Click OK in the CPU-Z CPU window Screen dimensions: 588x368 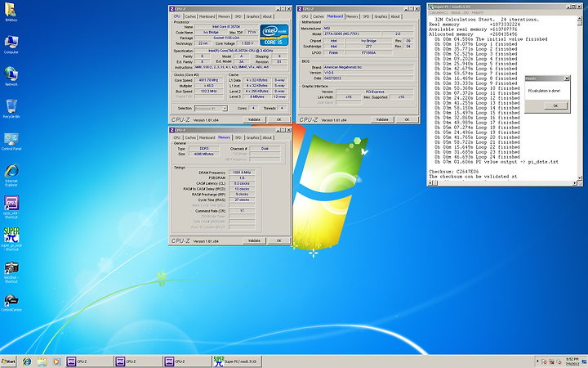[x=278, y=119]
